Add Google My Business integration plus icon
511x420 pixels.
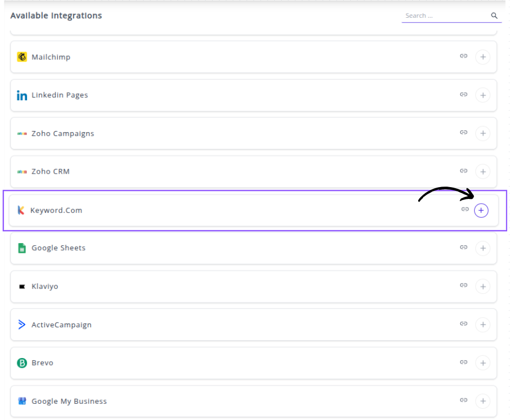pyautogui.click(x=482, y=401)
